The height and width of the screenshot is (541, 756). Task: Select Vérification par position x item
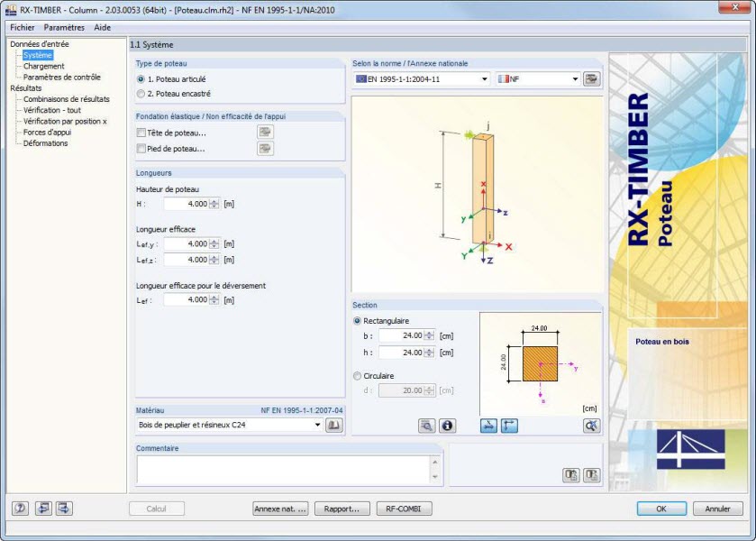point(65,121)
